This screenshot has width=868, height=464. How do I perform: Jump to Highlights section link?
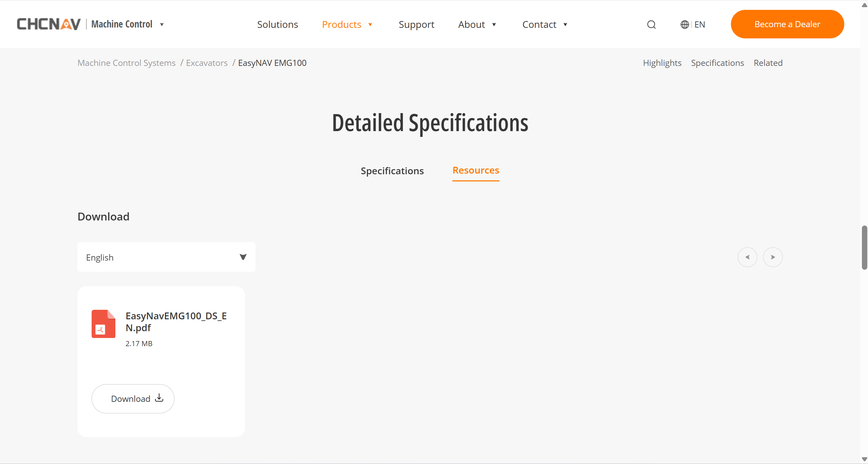point(662,63)
